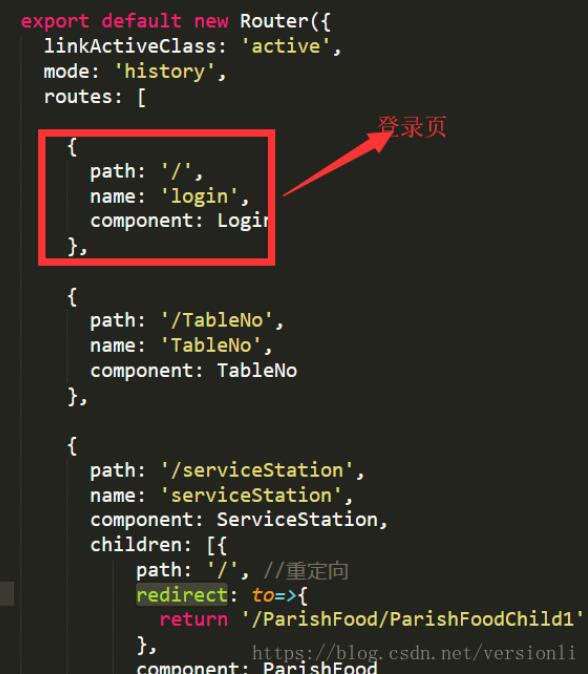588x674 pixels.
Task: Click the 'active' linkActiveClass string
Action: point(286,46)
